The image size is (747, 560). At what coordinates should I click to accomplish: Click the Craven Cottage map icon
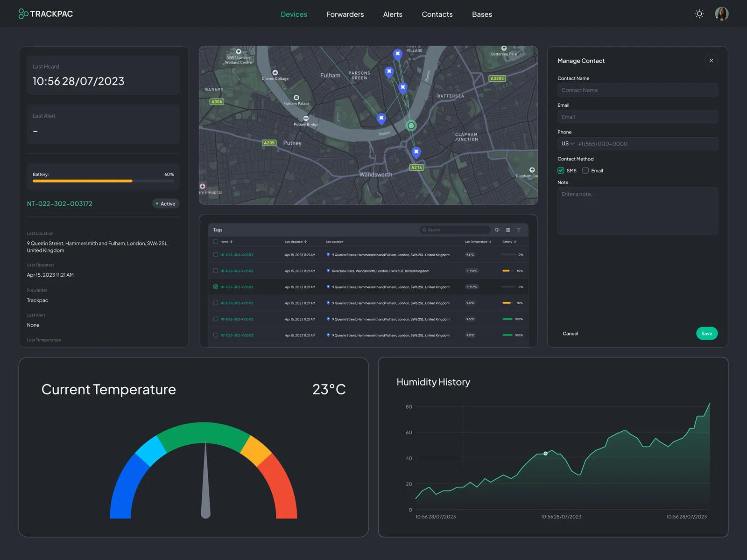point(275,73)
